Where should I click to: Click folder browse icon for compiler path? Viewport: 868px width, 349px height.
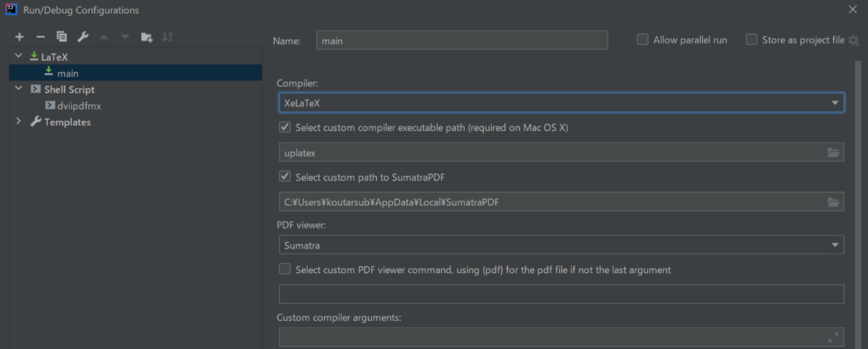coord(833,153)
